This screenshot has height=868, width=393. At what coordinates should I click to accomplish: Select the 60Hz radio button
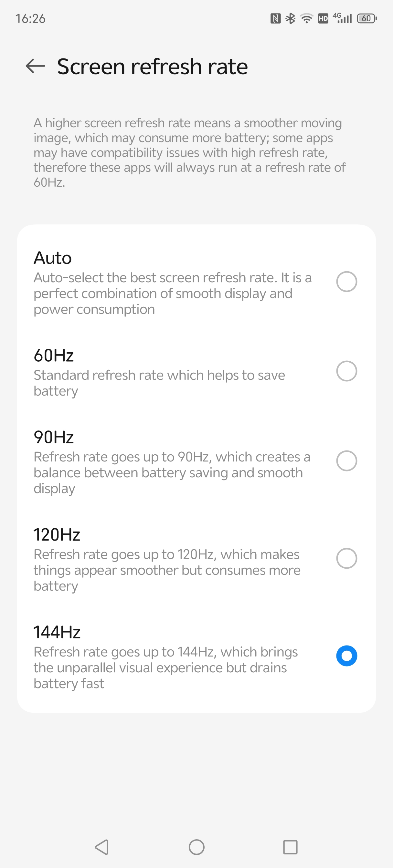[346, 371]
